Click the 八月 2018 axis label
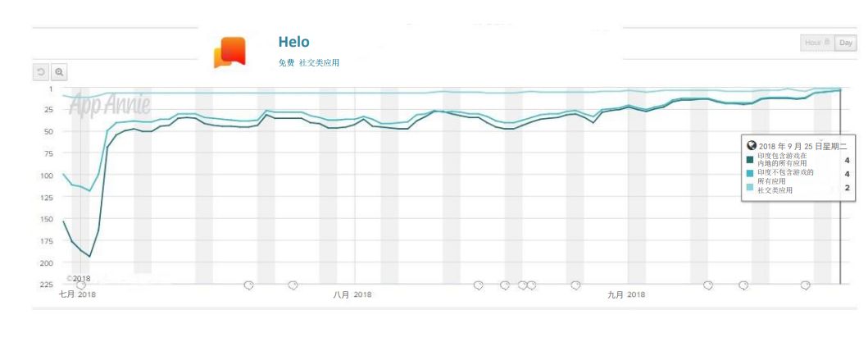Image resolution: width=868 pixels, height=342 pixels. click(x=352, y=295)
